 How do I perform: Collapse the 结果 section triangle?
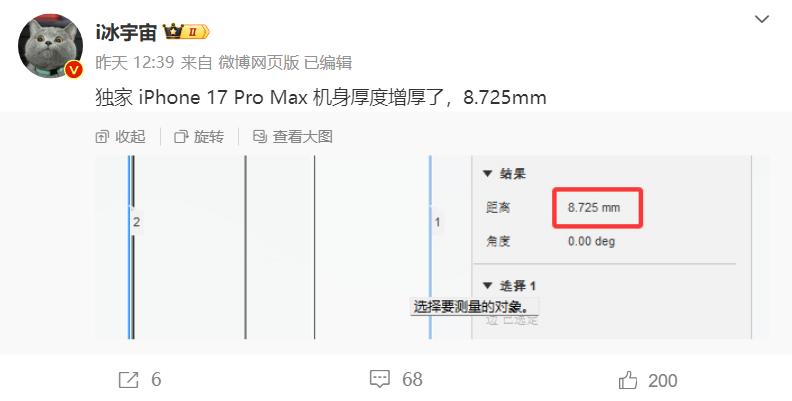coord(487,174)
